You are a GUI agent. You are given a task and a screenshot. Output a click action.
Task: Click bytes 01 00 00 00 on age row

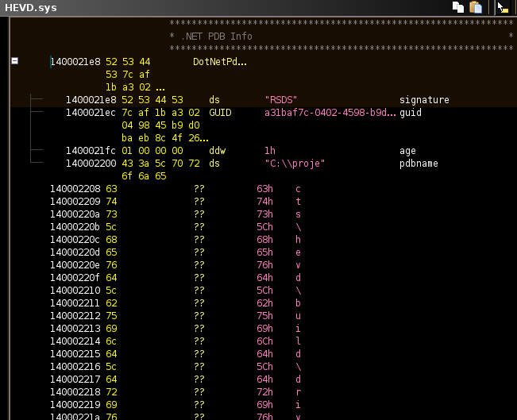pyautogui.click(x=152, y=151)
